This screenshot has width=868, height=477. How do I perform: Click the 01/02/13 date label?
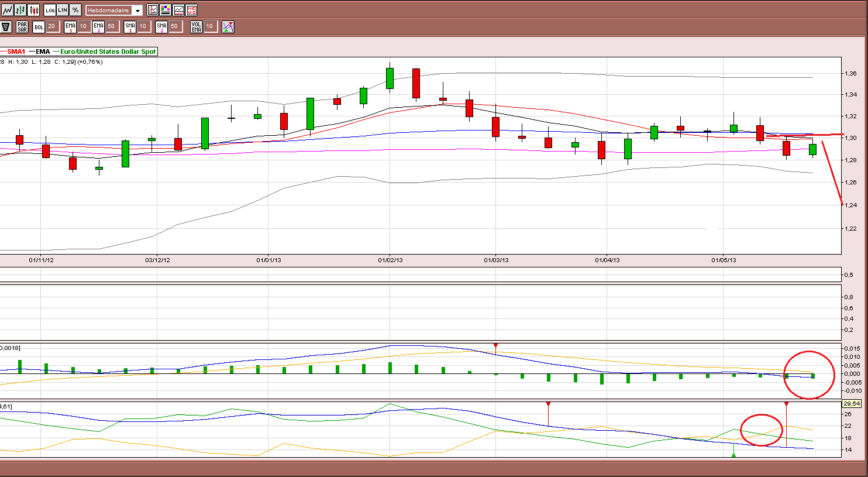click(390, 260)
